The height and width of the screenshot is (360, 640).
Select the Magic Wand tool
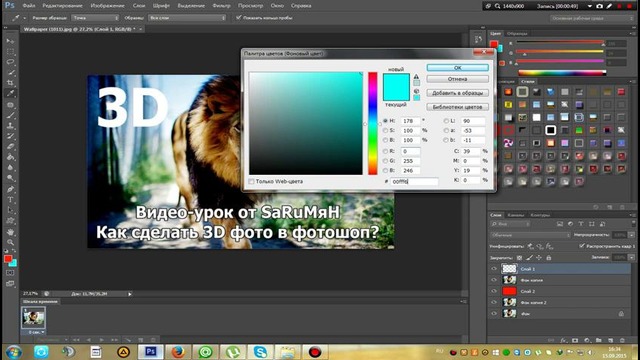click(x=10, y=73)
